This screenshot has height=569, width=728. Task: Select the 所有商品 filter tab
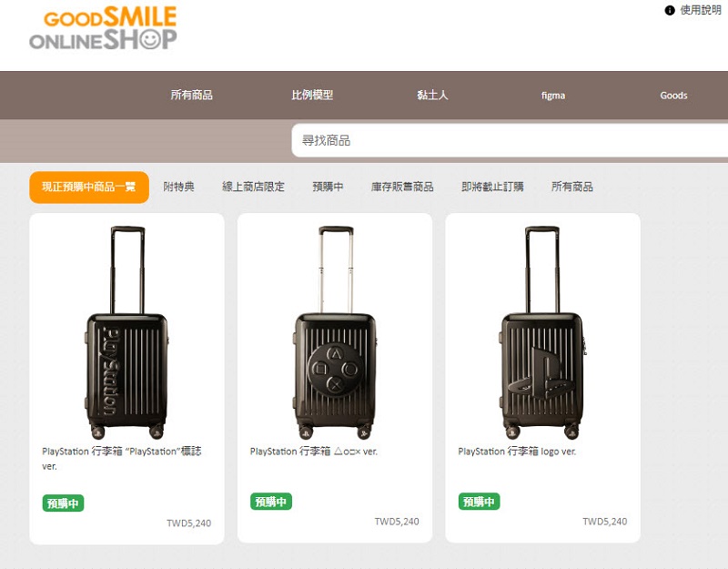(x=572, y=187)
